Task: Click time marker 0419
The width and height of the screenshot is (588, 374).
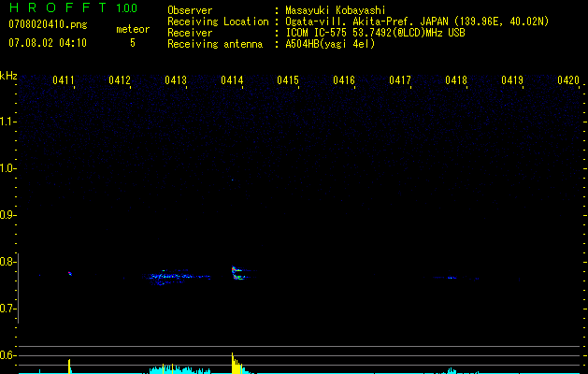Action: pos(512,79)
